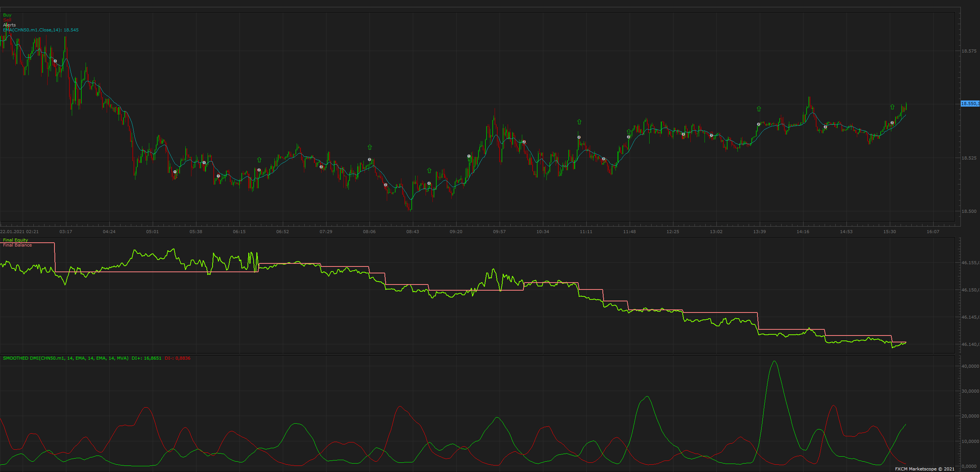
Task: Select trade marker 1 just before 13:02
Action: [x=711, y=135]
